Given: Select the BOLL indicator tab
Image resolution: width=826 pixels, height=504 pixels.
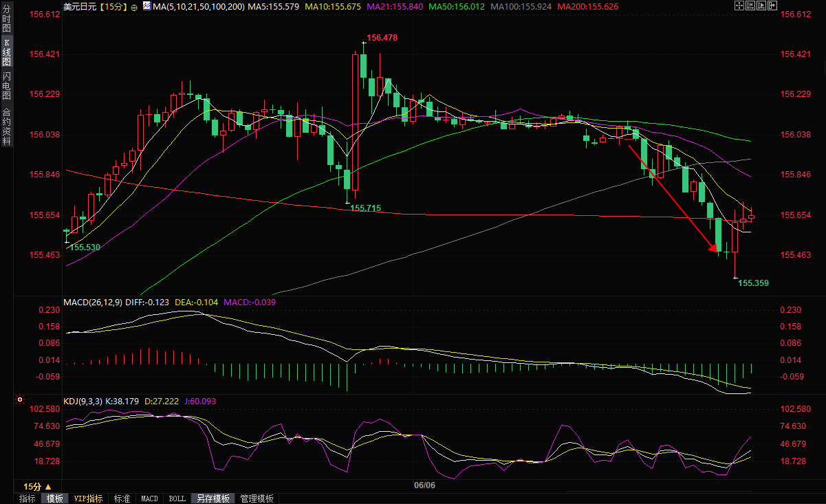Looking at the screenshot, I should [x=177, y=498].
